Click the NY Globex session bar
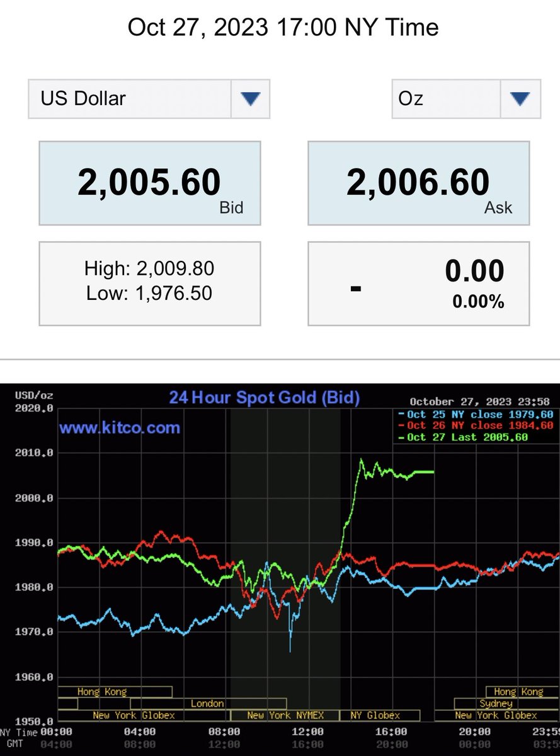560x756 pixels. 379,715
